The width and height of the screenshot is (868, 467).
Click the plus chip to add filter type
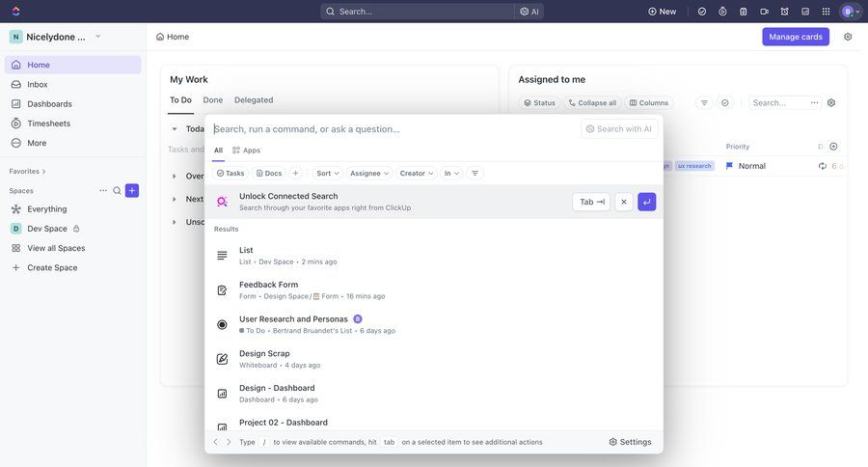(x=296, y=174)
